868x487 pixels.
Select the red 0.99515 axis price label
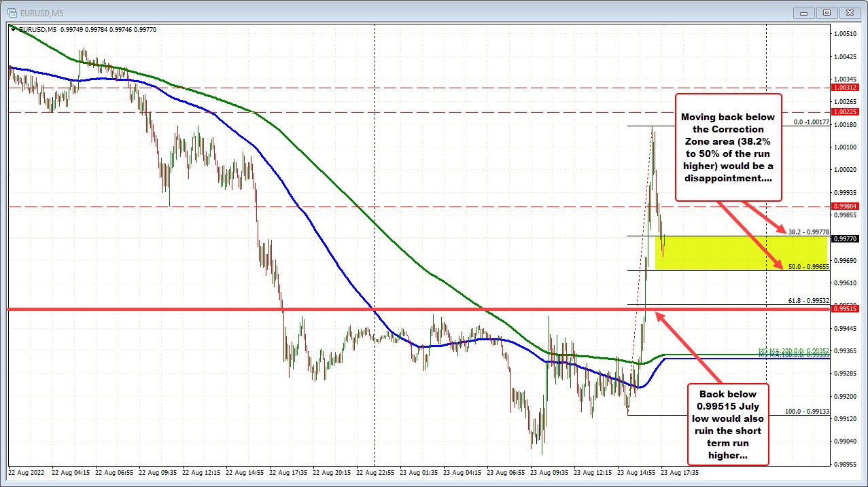pos(845,309)
